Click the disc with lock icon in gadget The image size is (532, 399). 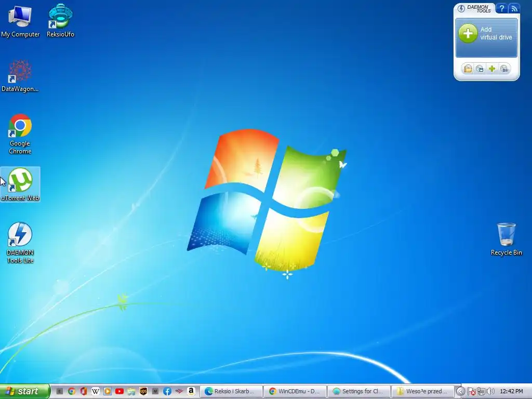click(504, 69)
